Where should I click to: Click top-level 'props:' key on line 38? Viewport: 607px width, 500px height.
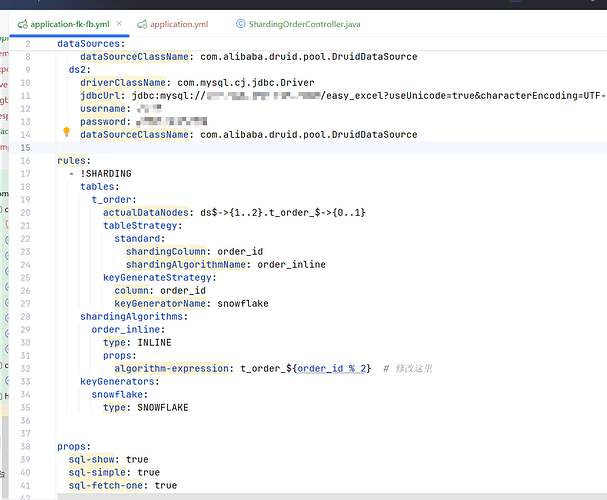(74, 447)
